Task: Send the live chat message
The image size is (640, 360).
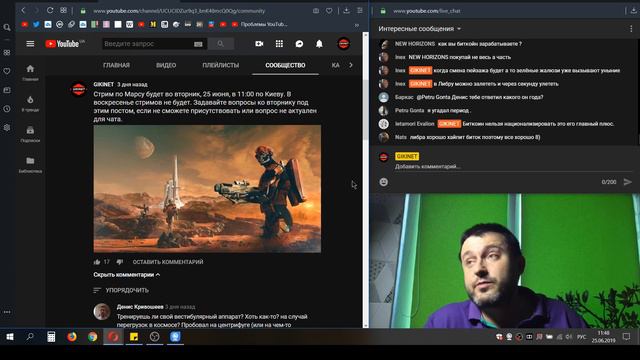Action: (628, 182)
